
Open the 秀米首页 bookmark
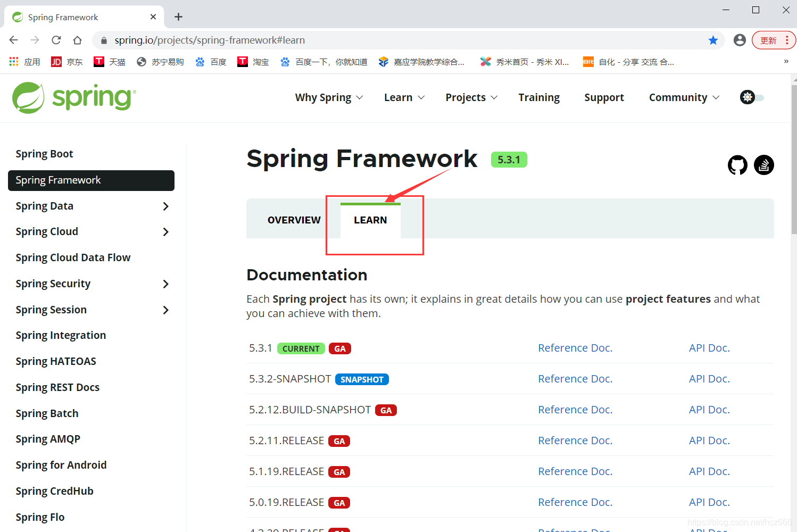525,62
